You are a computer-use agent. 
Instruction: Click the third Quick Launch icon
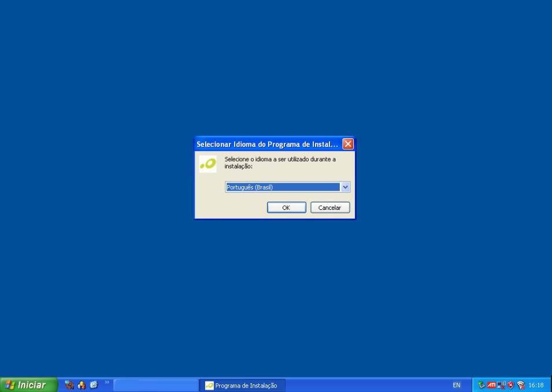tap(94, 385)
